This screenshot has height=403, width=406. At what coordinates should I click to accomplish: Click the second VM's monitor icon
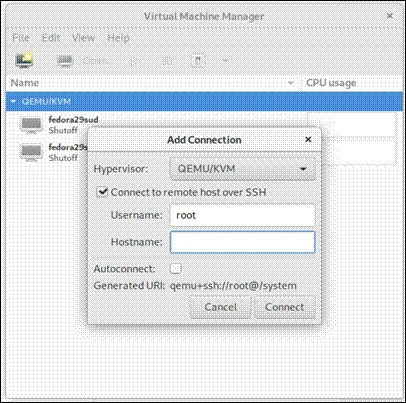coord(31,152)
